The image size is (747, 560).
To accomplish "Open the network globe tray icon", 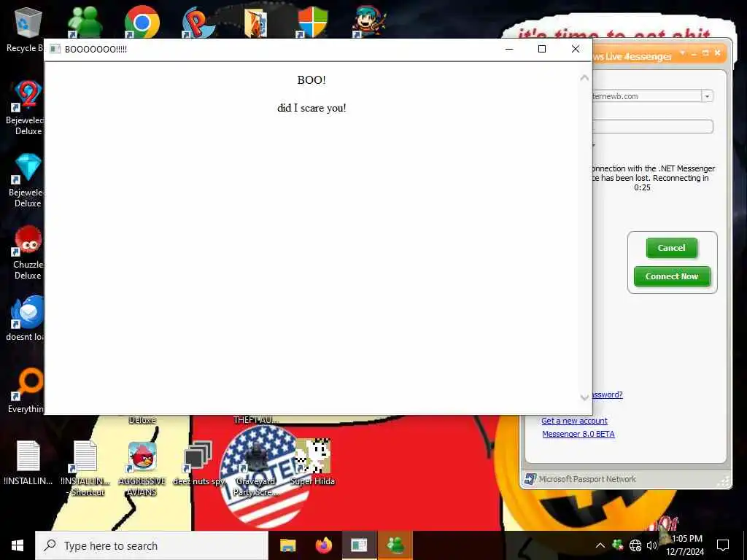I will (635, 545).
